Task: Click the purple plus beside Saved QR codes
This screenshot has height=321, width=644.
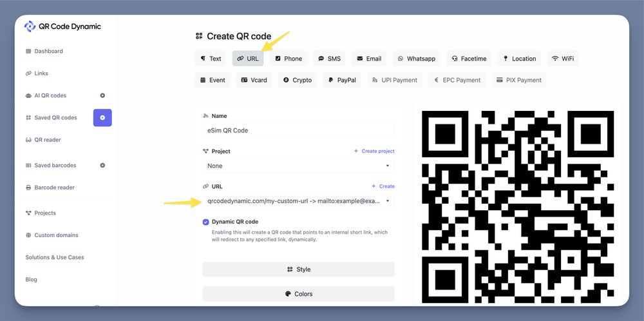Action: click(102, 118)
